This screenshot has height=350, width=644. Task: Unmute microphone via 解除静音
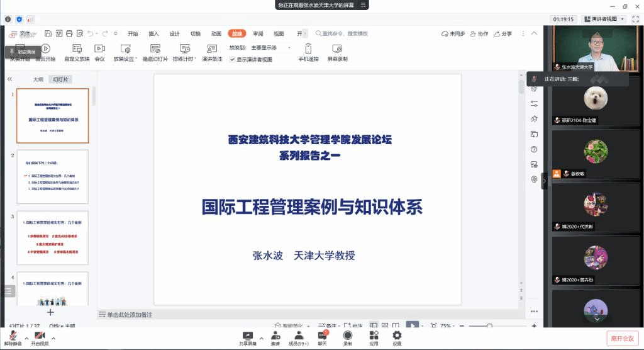13,336
